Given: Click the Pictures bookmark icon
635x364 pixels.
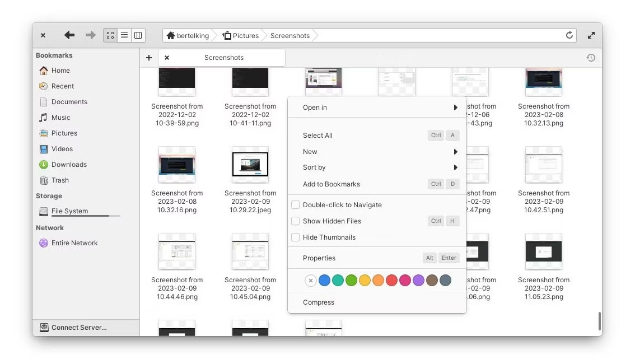Looking at the screenshot, I should [43, 133].
